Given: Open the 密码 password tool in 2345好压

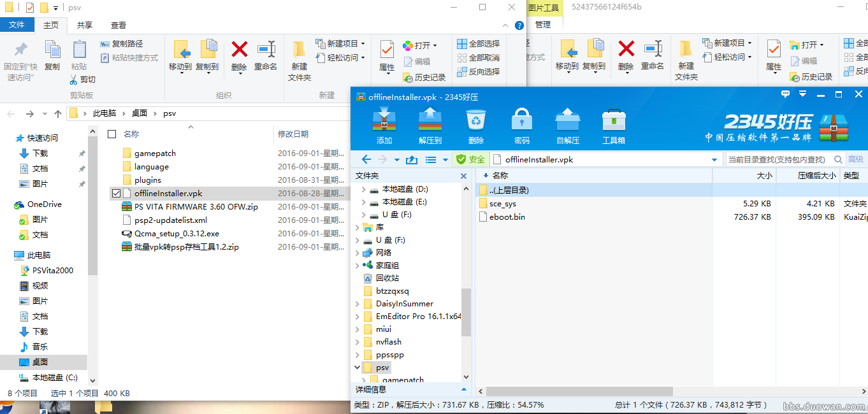Looking at the screenshot, I should point(522,119).
